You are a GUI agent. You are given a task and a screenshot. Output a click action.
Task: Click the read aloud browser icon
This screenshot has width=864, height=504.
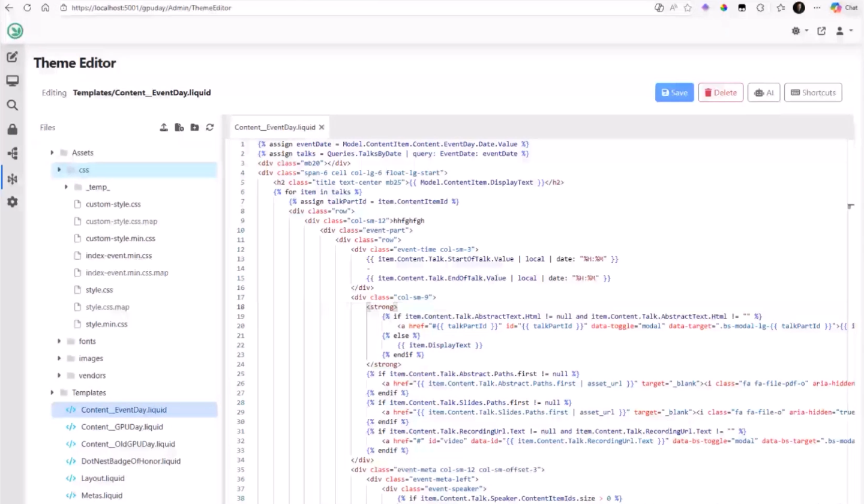(x=674, y=8)
